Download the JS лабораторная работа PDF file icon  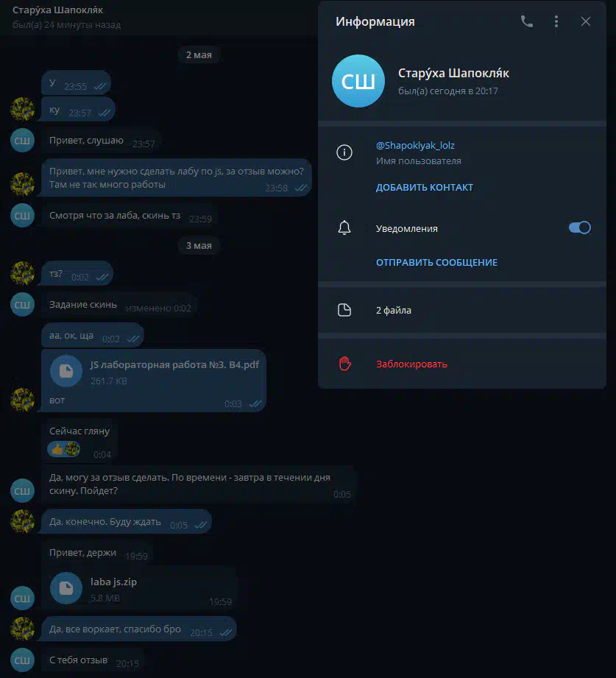pyautogui.click(x=66, y=371)
